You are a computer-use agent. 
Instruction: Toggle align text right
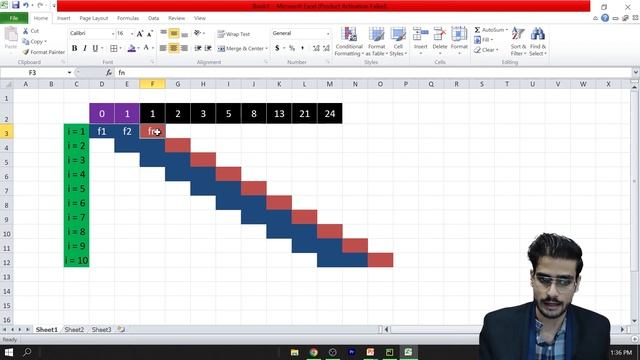tap(184, 48)
